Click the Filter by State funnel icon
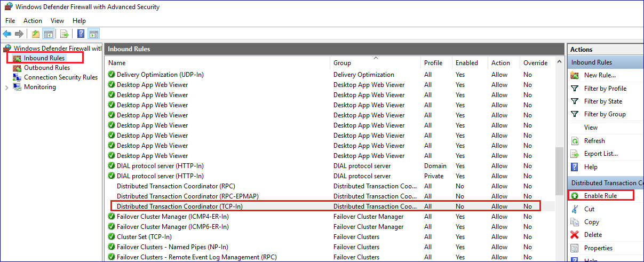Viewport: 644px width, 262px height. [575, 101]
